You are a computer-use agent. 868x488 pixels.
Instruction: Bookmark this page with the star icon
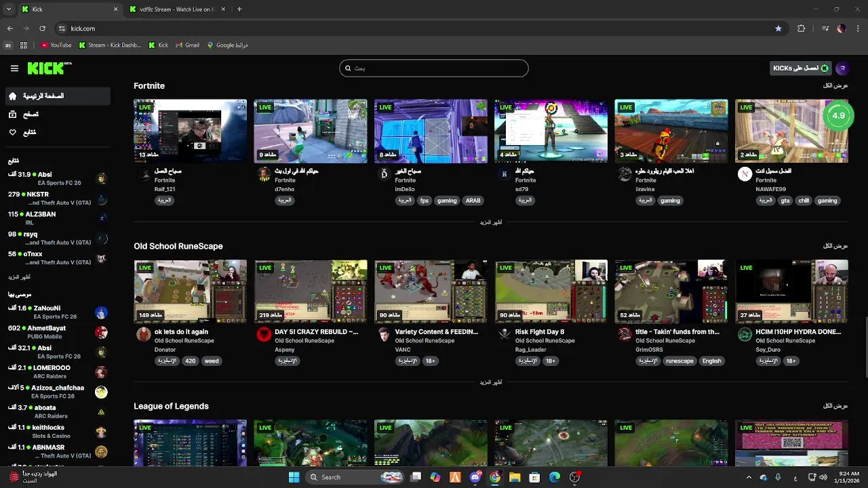coord(778,28)
